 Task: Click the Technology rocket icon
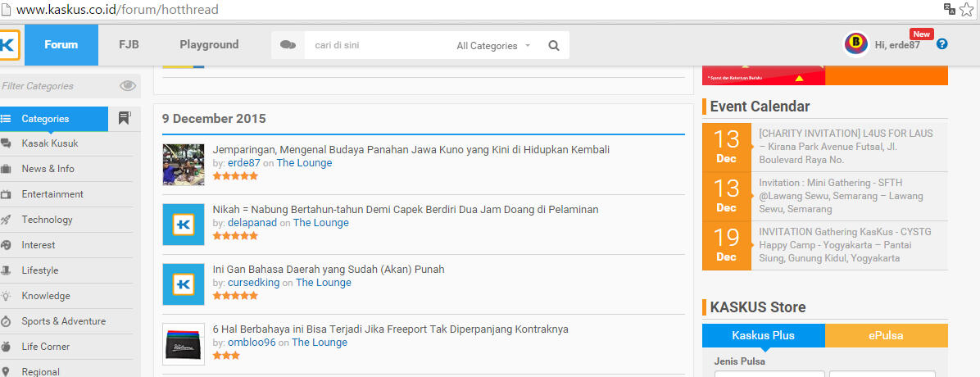[6, 220]
